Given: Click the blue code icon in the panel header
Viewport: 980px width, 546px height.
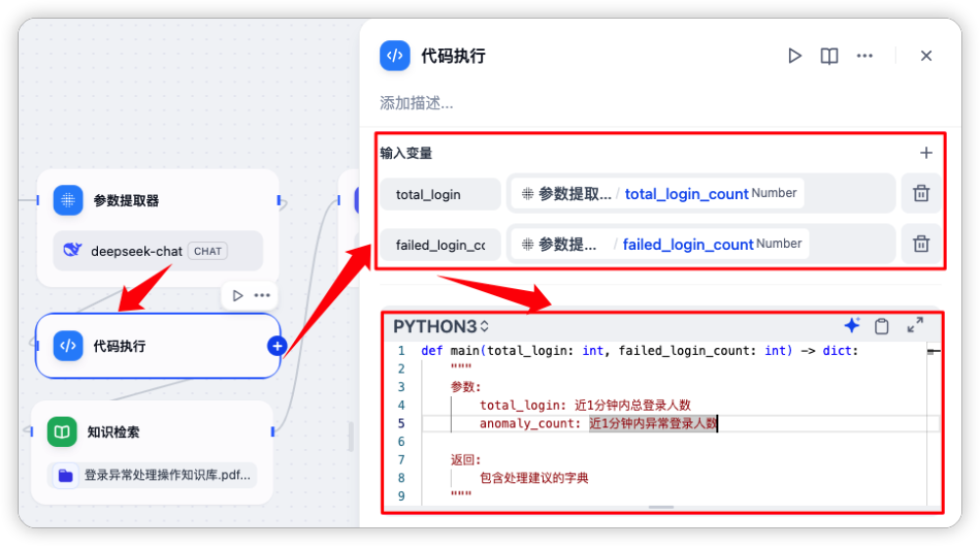Looking at the screenshot, I should click(x=395, y=56).
